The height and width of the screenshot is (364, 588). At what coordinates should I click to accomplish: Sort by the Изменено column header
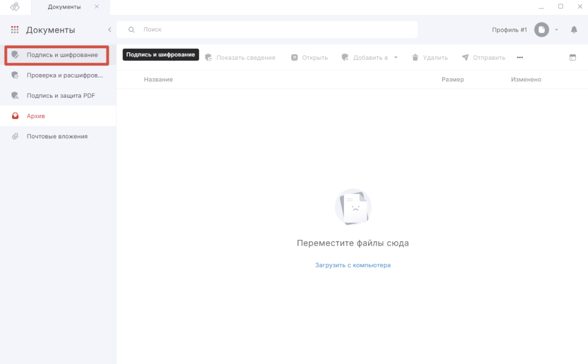[526, 79]
